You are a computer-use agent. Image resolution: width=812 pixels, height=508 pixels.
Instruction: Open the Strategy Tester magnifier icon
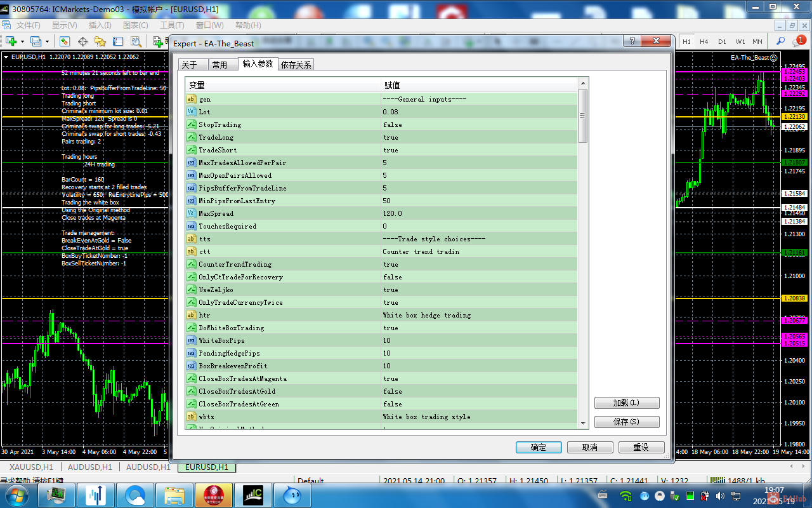[x=136, y=41]
